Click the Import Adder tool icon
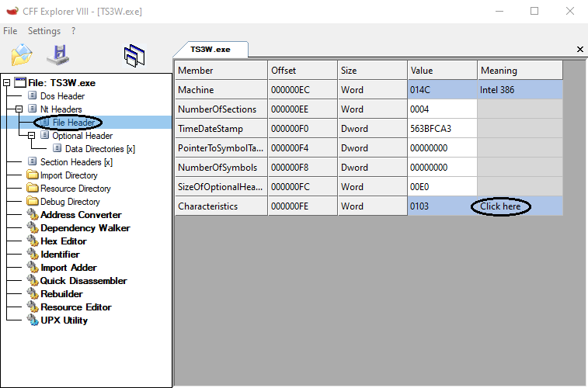Viewport: 588px width, 388px height. pos(33,268)
